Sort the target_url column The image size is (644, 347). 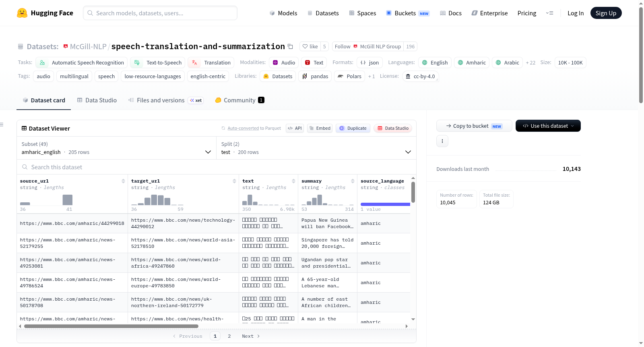coord(234,181)
